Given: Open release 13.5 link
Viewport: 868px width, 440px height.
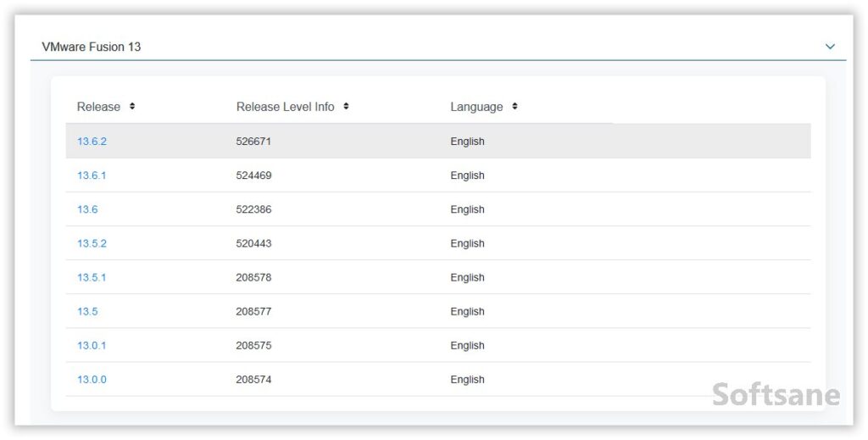Looking at the screenshot, I should coord(87,312).
